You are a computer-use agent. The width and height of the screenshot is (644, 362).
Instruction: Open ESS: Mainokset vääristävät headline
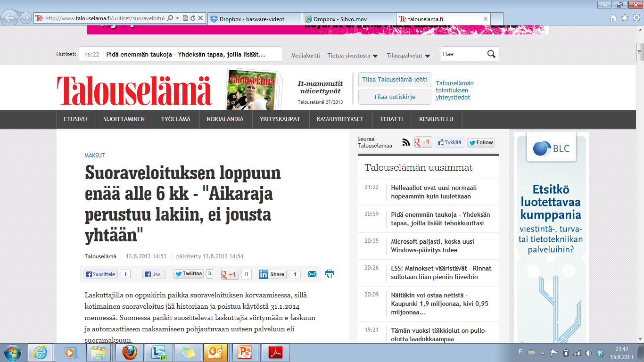(x=441, y=272)
